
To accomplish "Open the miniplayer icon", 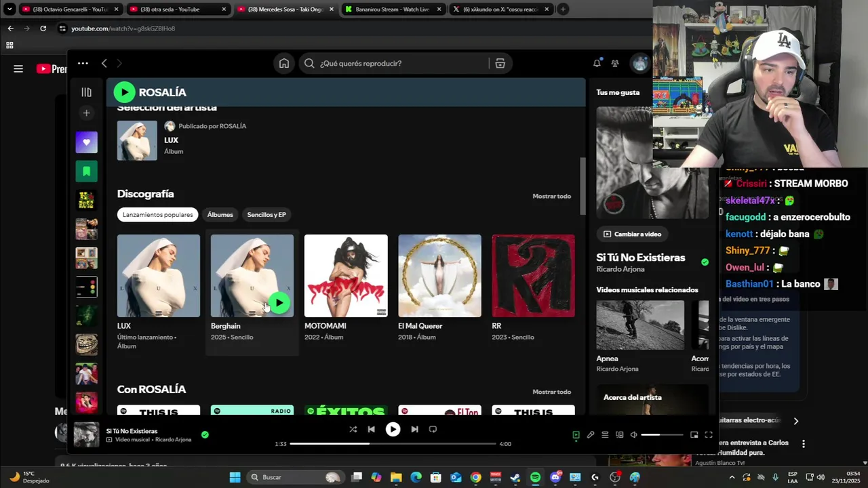I will 694,435.
